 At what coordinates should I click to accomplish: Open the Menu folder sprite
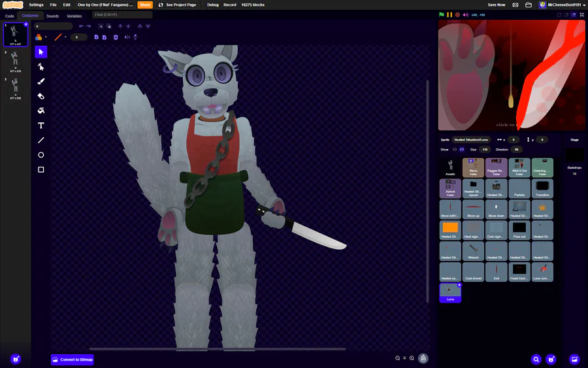click(x=473, y=168)
